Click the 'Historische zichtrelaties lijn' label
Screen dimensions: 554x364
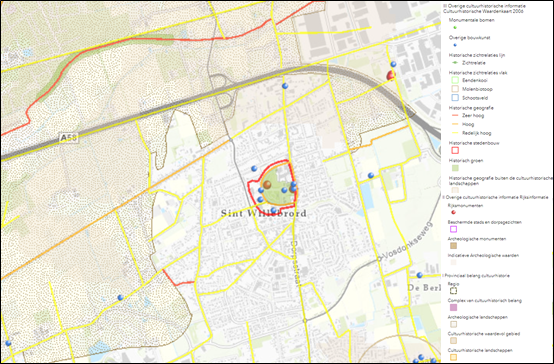tap(477, 55)
